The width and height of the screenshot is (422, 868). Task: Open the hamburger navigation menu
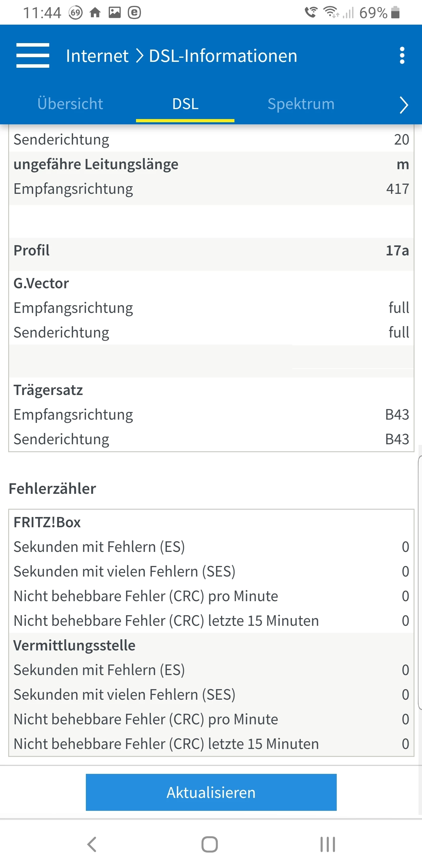pos(33,56)
